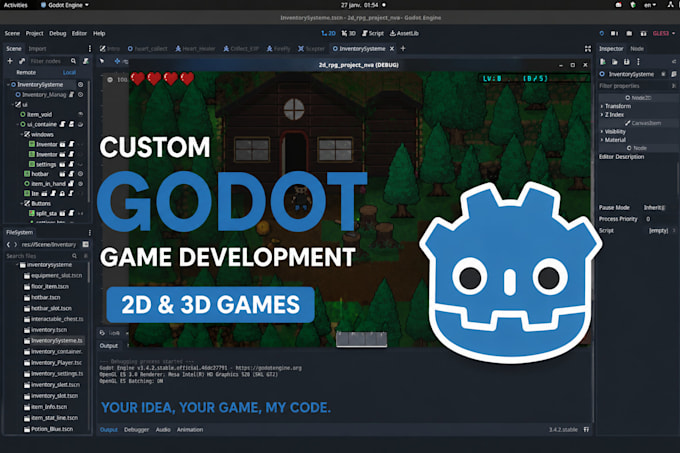Create new resource in Inspector toolbar
This screenshot has width=680, height=453.
603,62
